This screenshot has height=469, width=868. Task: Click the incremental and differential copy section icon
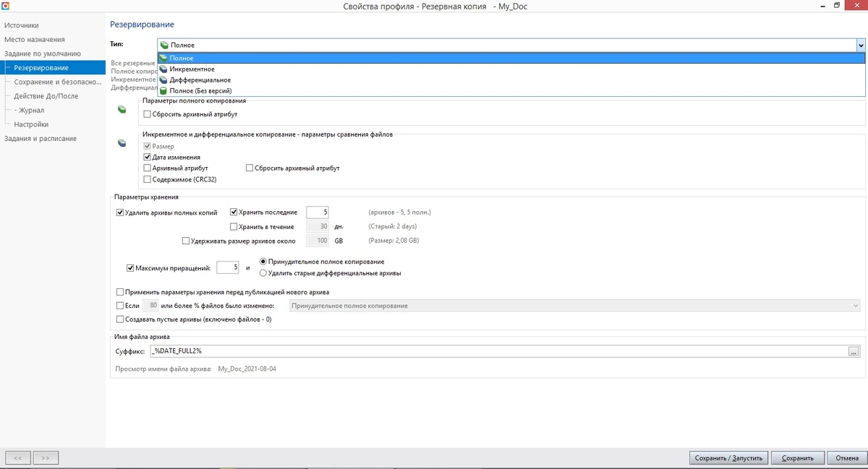coord(122,144)
